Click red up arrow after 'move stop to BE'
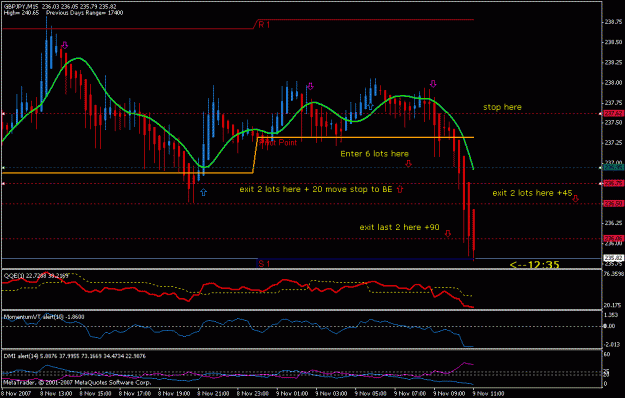 tap(400, 189)
